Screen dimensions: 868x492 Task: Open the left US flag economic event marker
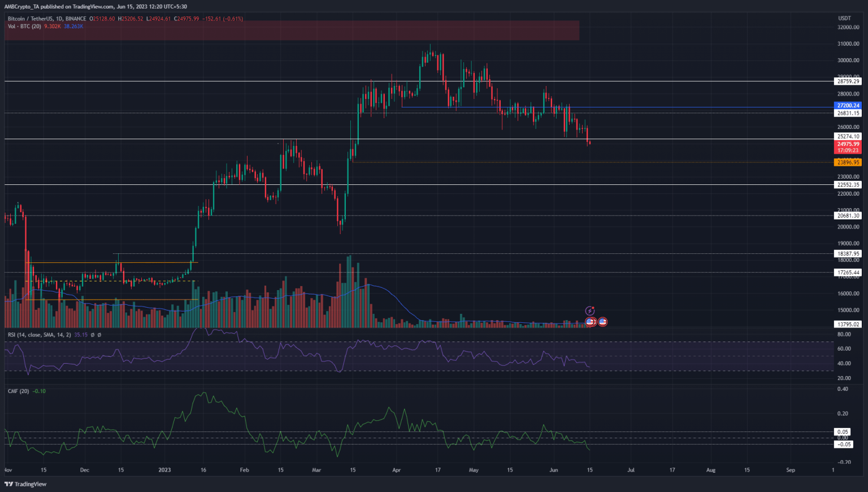[589, 322]
